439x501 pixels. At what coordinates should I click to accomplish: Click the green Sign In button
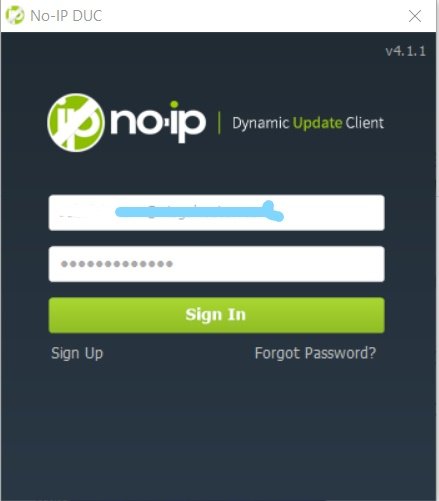point(217,315)
